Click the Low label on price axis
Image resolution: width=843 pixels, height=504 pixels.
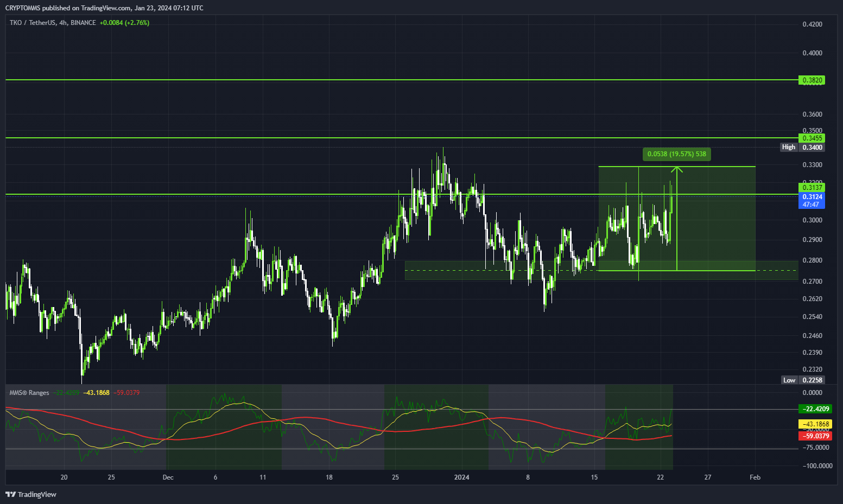(789, 380)
